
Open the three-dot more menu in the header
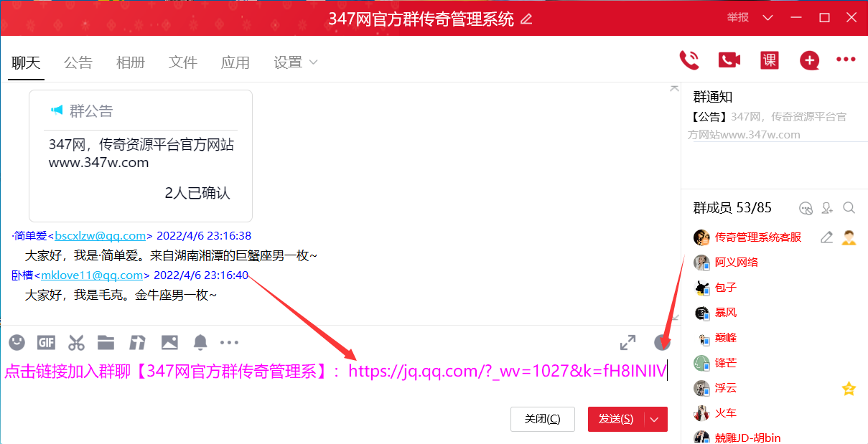(846, 60)
